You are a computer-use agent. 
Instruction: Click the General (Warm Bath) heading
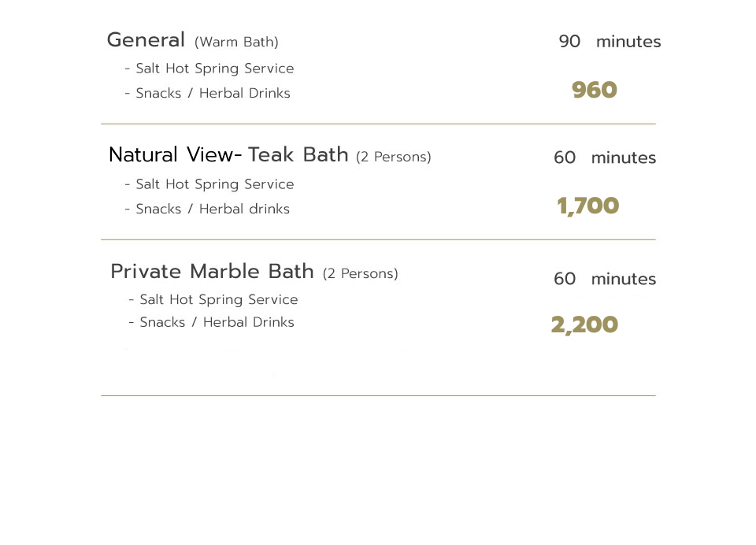point(193,40)
